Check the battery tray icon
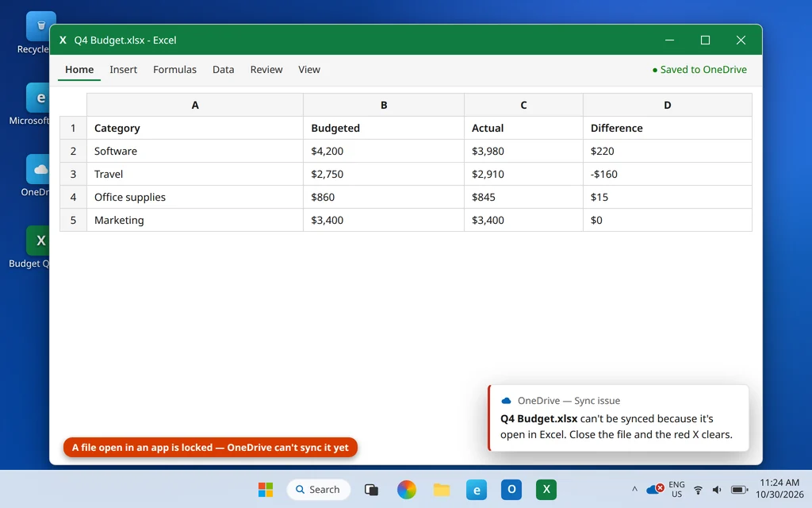 739,489
